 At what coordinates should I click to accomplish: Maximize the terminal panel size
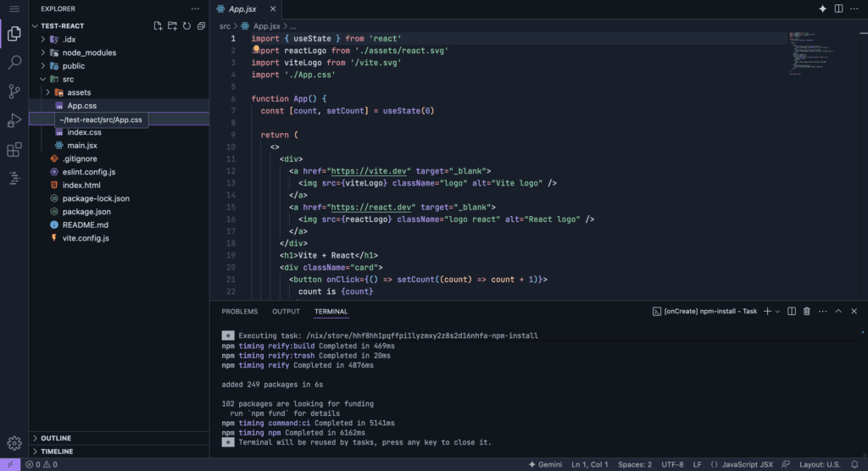point(838,312)
